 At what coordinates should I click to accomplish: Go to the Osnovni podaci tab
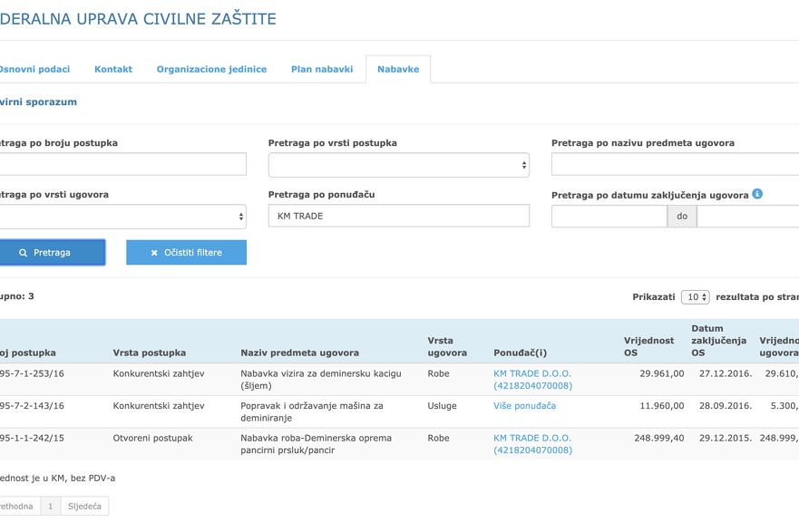pos(34,70)
